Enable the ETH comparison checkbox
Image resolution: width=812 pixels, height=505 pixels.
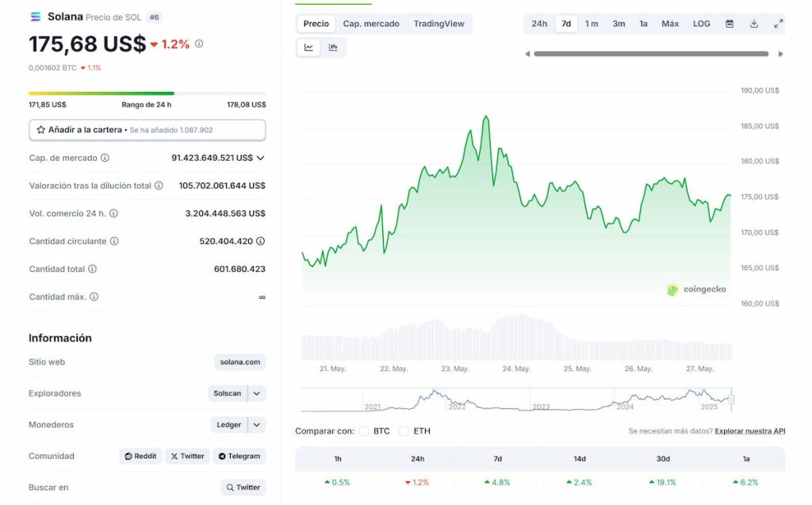pyautogui.click(x=404, y=431)
